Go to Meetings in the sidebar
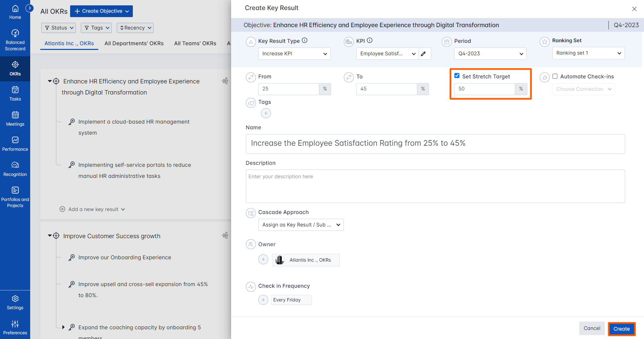 pos(15,119)
